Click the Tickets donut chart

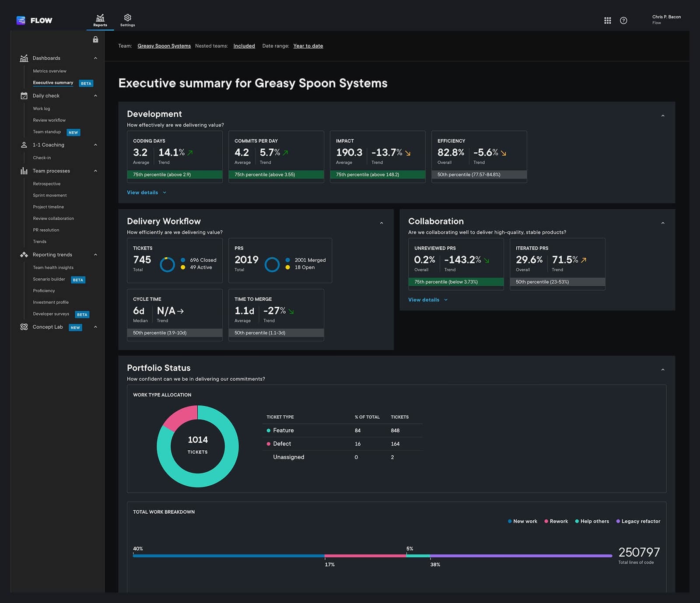click(x=167, y=264)
